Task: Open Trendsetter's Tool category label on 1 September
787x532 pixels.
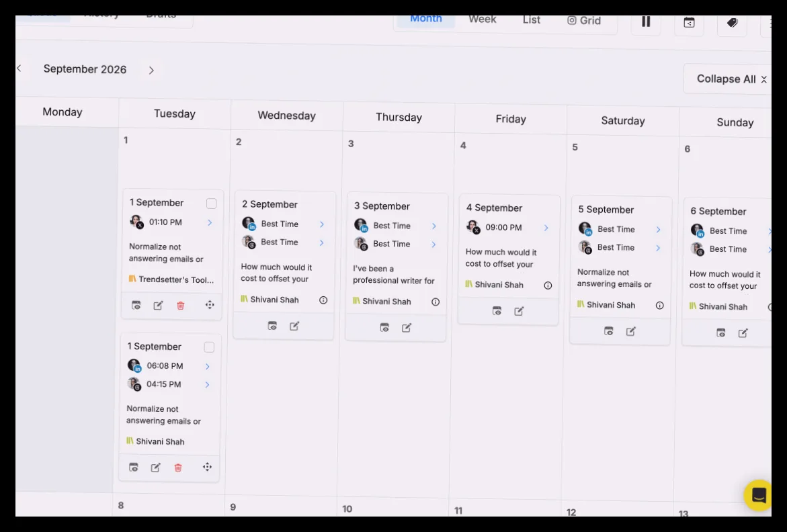Action: [171, 279]
